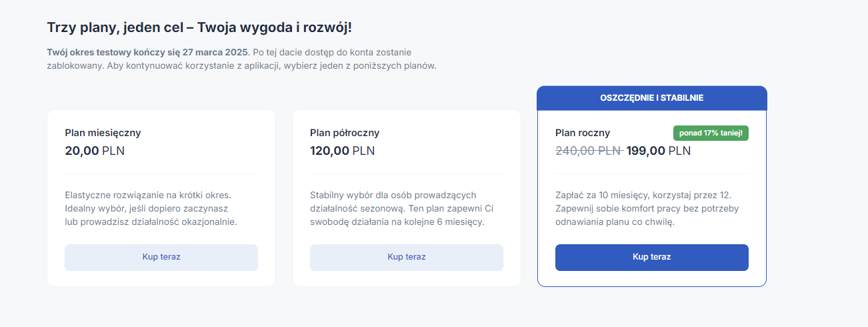
Task: Select the Plan półroczny title
Action: click(x=345, y=133)
